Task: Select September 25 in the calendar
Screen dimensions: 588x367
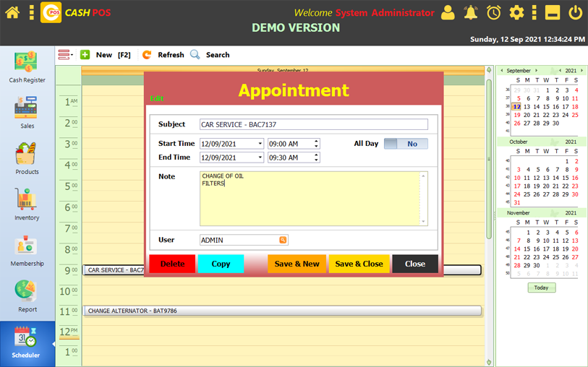Action: (575, 115)
